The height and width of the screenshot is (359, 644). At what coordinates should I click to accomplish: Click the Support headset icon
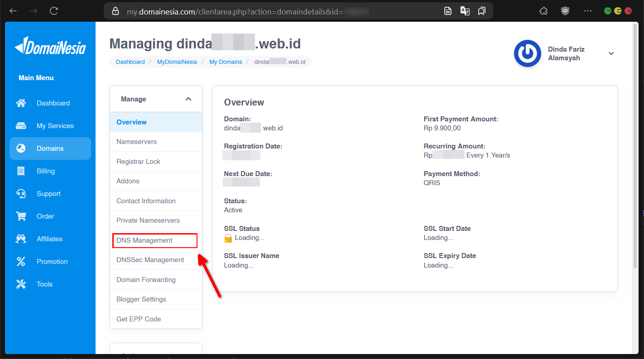pos(21,194)
